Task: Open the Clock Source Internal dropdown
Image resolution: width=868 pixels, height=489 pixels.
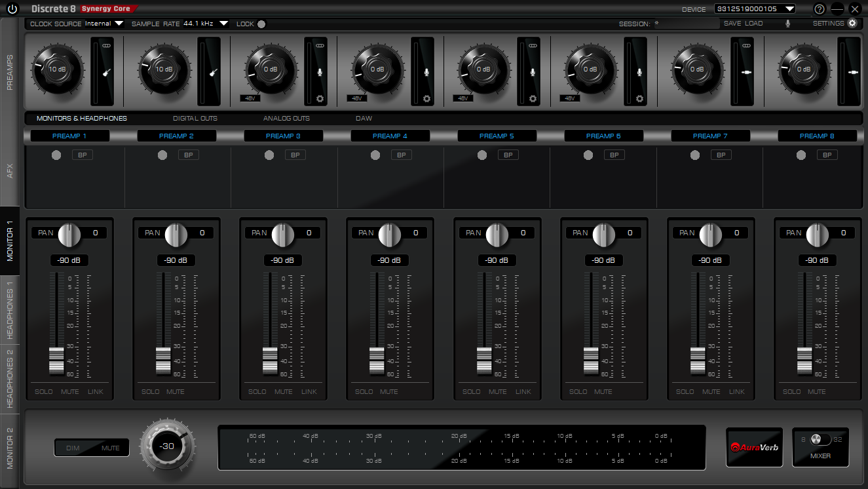Action: coord(104,24)
